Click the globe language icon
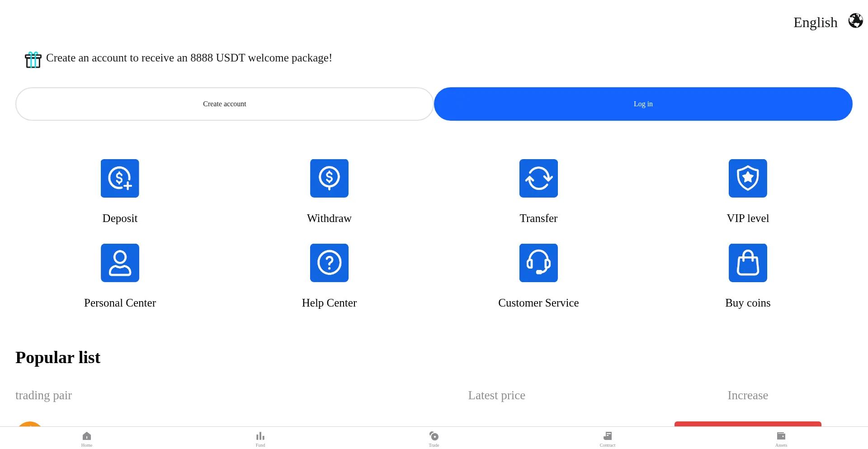The image size is (868, 449). (x=855, y=21)
